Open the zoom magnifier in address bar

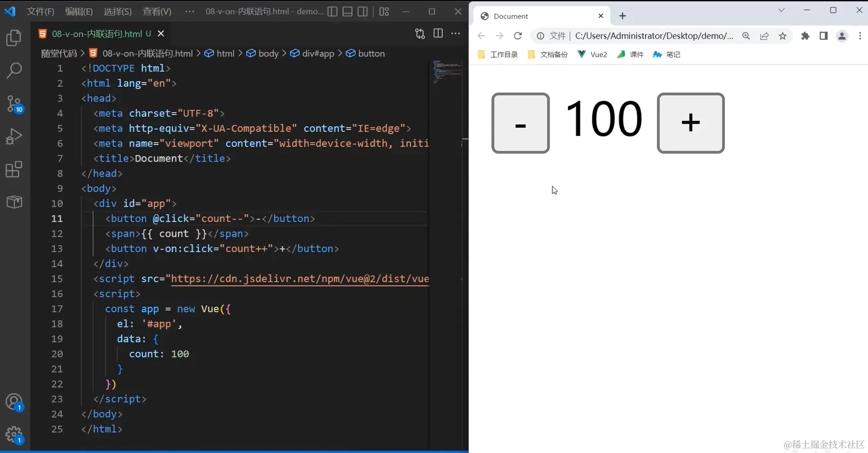(x=746, y=36)
